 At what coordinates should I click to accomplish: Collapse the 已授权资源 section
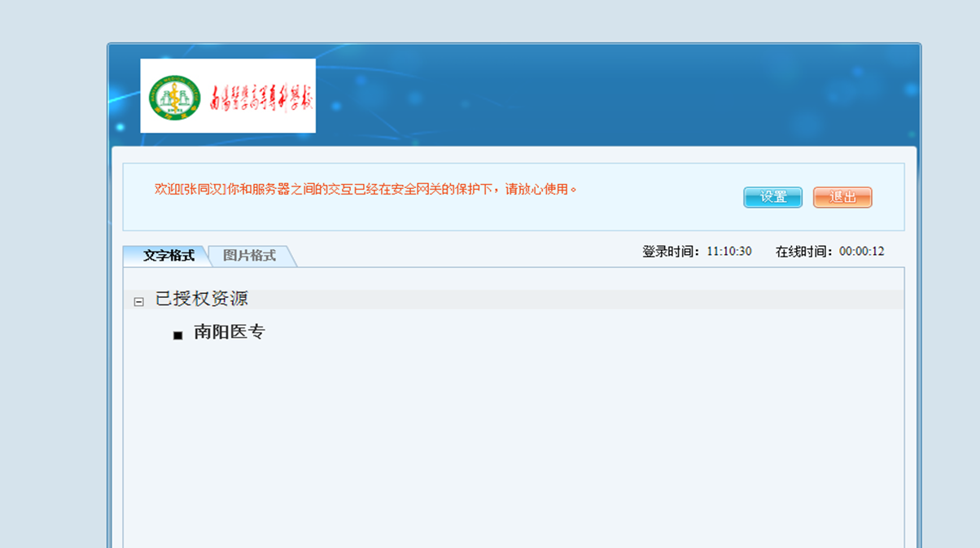(x=138, y=302)
